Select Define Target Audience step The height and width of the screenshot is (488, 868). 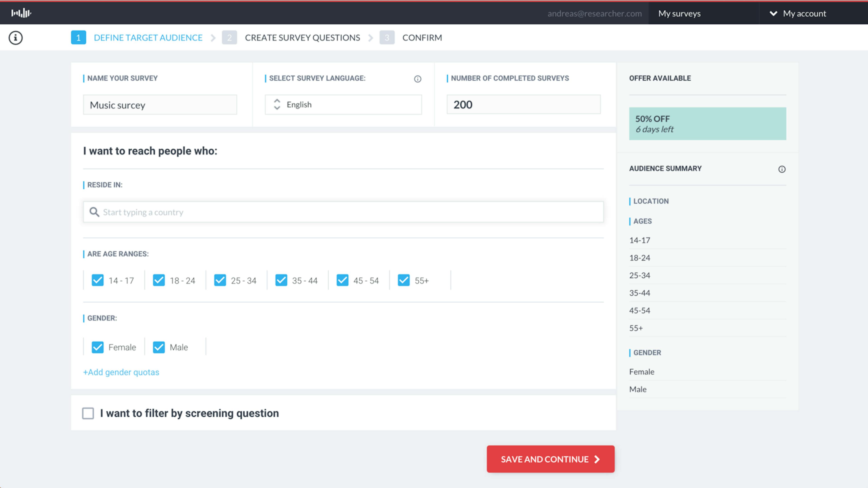[148, 38]
